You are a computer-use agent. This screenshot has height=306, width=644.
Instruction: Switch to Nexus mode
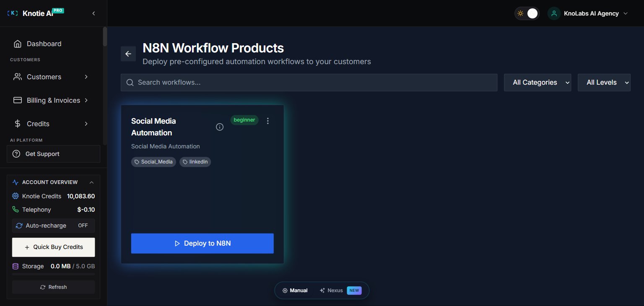point(340,290)
